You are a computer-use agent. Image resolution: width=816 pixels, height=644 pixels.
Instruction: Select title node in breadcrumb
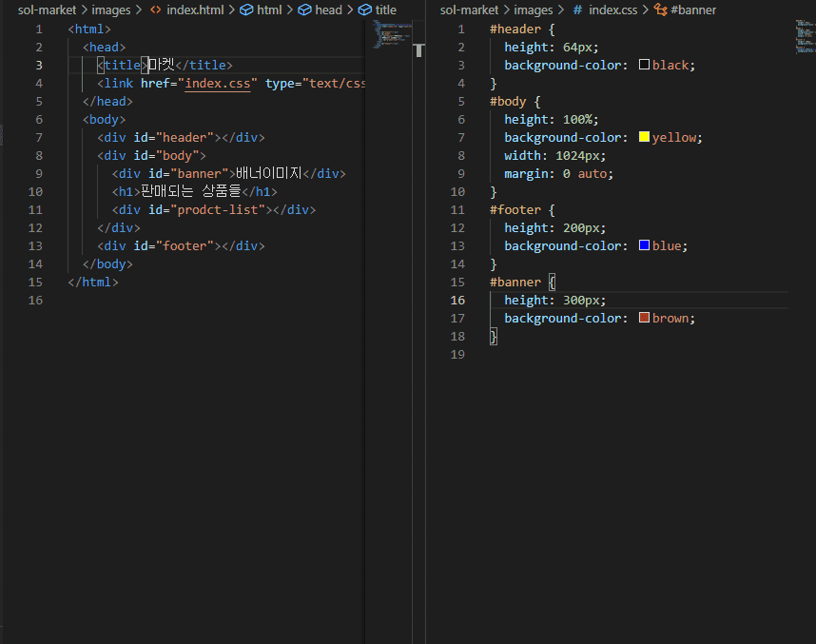(385, 10)
